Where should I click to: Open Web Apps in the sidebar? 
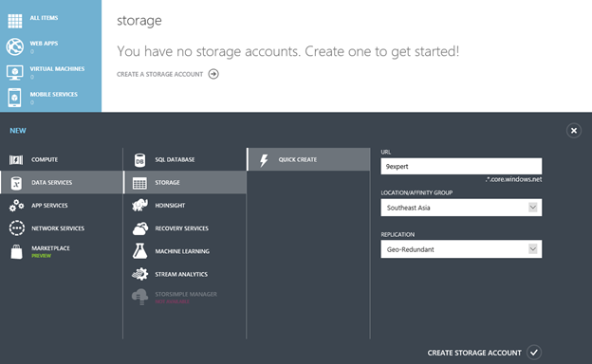point(50,46)
